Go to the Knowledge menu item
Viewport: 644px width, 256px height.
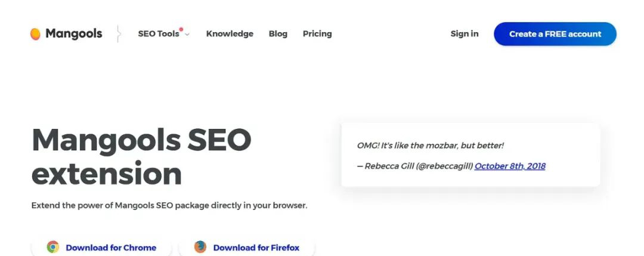tap(230, 34)
